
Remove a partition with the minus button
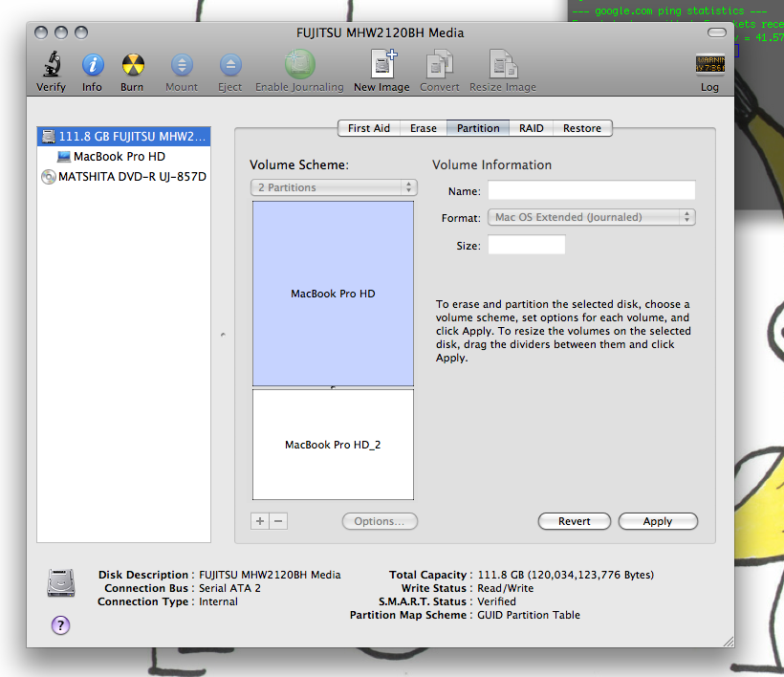click(278, 521)
